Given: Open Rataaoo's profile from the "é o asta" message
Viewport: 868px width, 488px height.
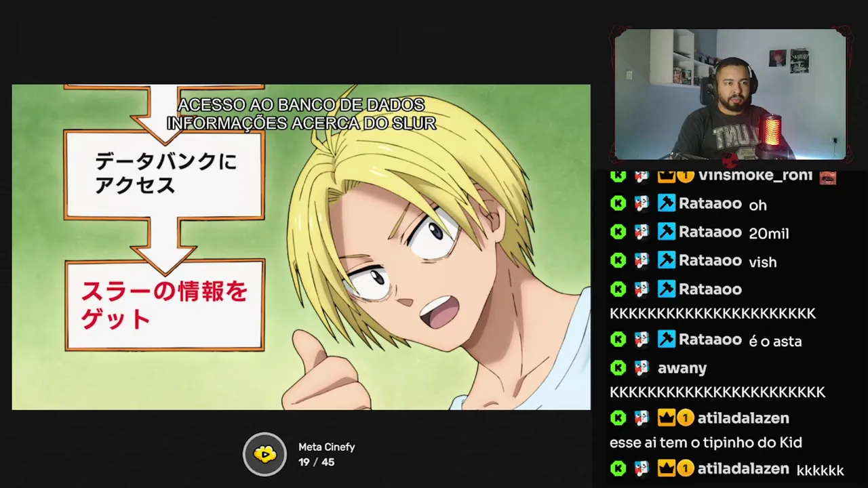Looking at the screenshot, I should pos(710,339).
